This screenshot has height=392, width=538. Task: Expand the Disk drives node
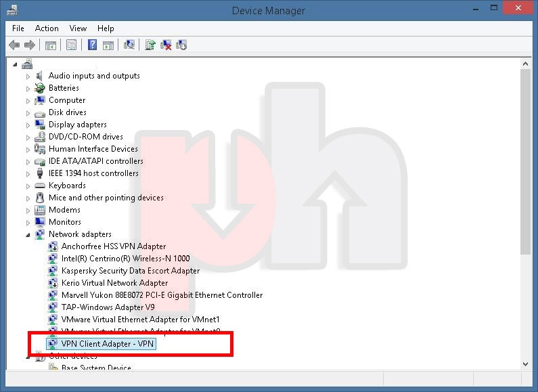pos(28,113)
